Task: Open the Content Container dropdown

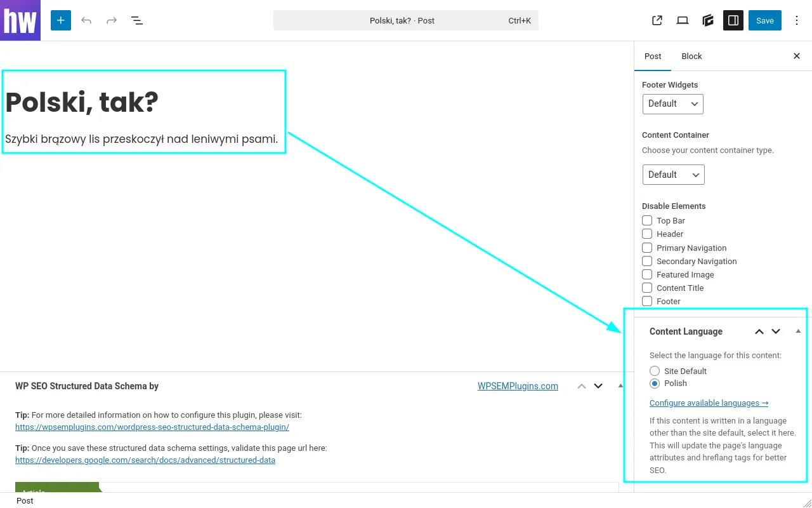Action: (x=673, y=175)
